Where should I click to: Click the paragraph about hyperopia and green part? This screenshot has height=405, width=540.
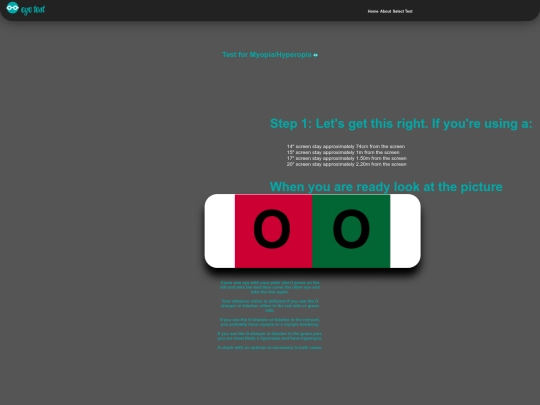(x=270, y=336)
